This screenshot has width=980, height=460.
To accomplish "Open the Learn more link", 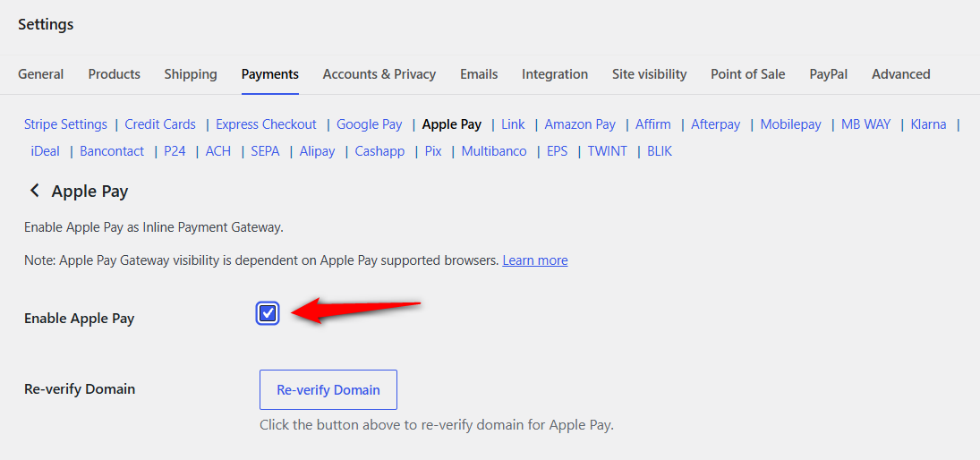I will [x=535, y=260].
